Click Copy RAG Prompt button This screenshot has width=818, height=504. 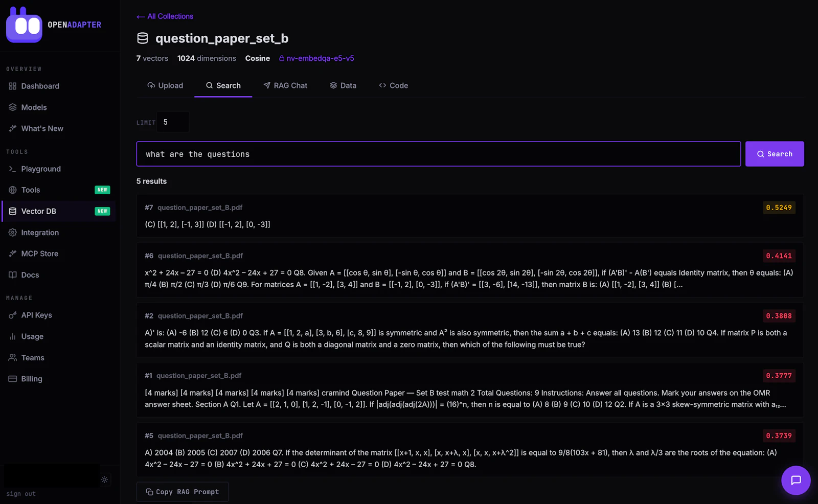coord(183,492)
